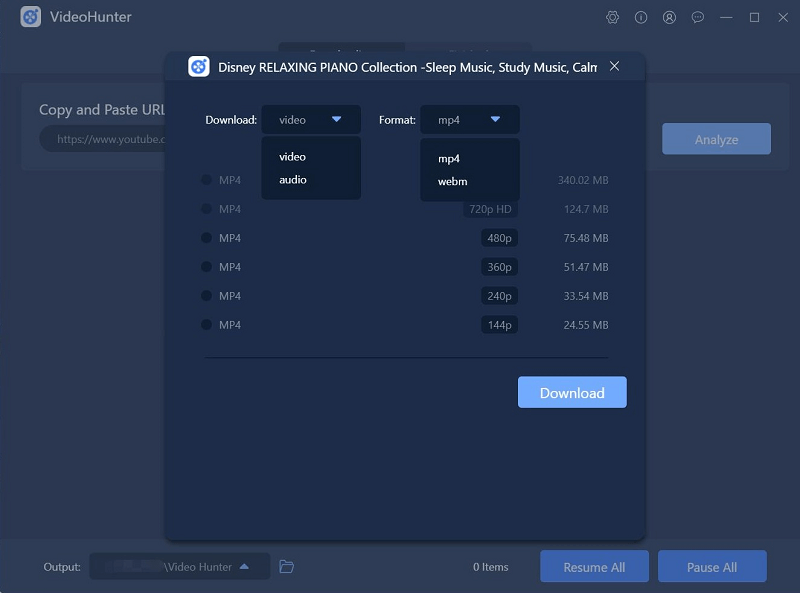Pick webm from the Format list
The height and width of the screenshot is (593, 800).
pyautogui.click(x=452, y=182)
